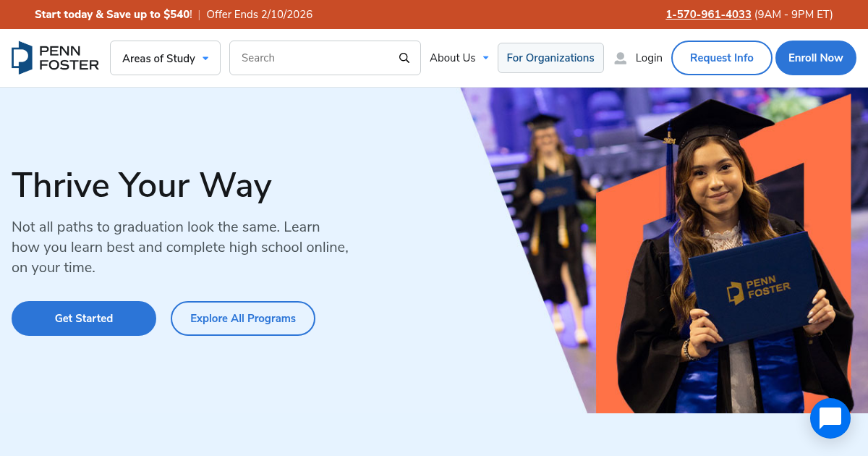Click Explore All Programs button
Screen dimensions: 868x456
coord(243,318)
